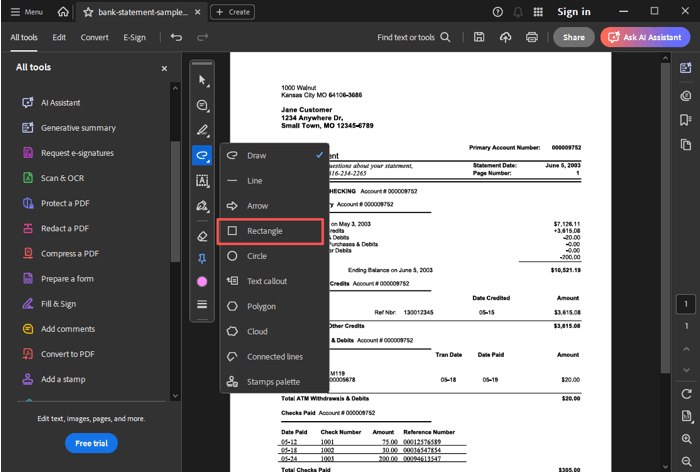Select the Cloud shape
Image resolution: width=700 pixels, height=472 pixels.
pyautogui.click(x=274, y=331)
